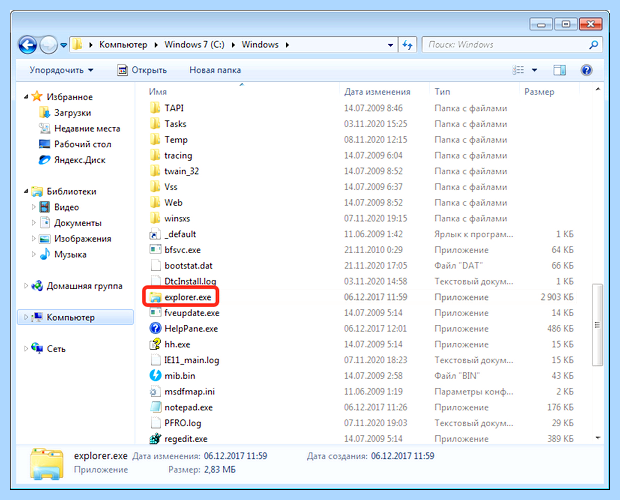Select the msdfmap.ini gear icon

coord(155,391)
